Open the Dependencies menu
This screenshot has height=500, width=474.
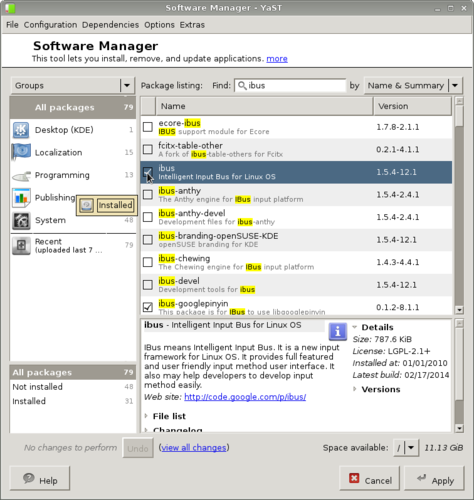[x=110, y=25]
